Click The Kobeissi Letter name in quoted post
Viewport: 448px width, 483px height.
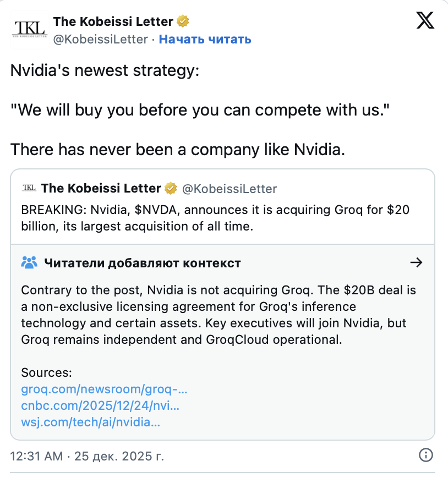click(x=101, y=189)
